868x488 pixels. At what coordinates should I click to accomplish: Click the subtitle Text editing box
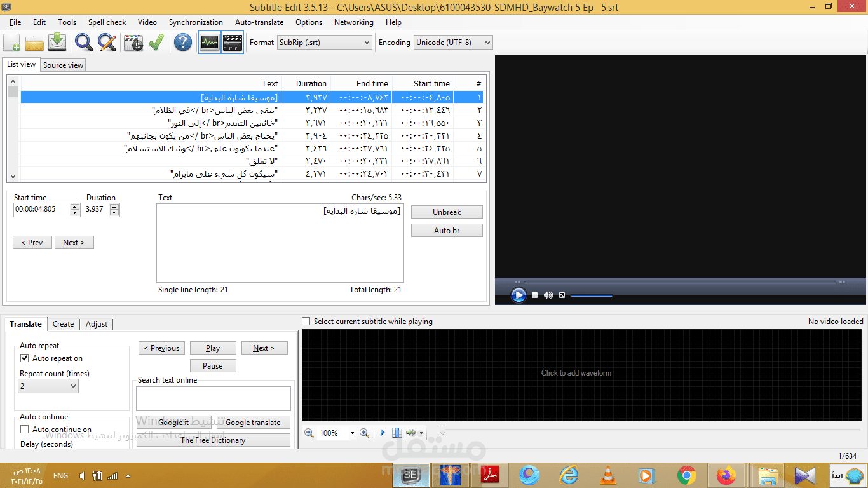click(x=280, y=243)
